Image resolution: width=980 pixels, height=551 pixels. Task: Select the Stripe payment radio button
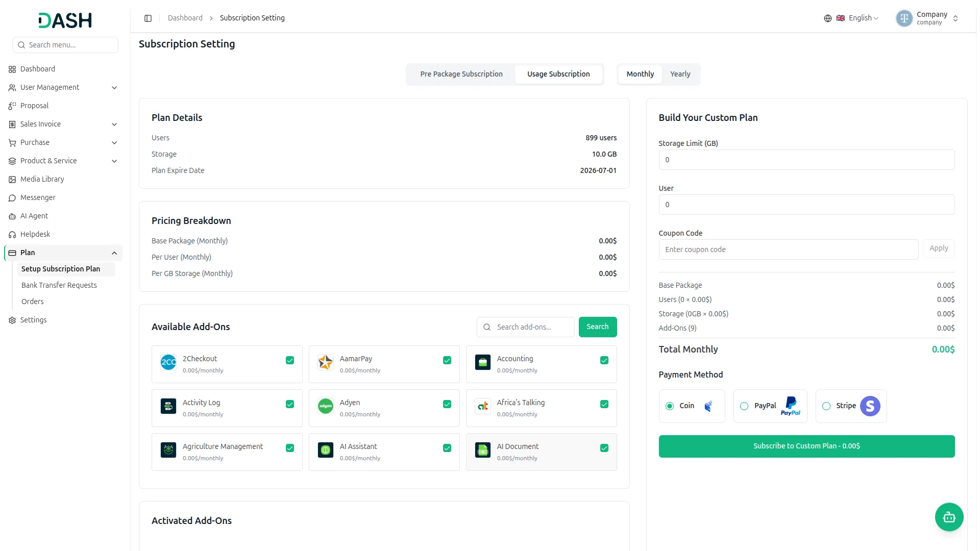[826, 406]
